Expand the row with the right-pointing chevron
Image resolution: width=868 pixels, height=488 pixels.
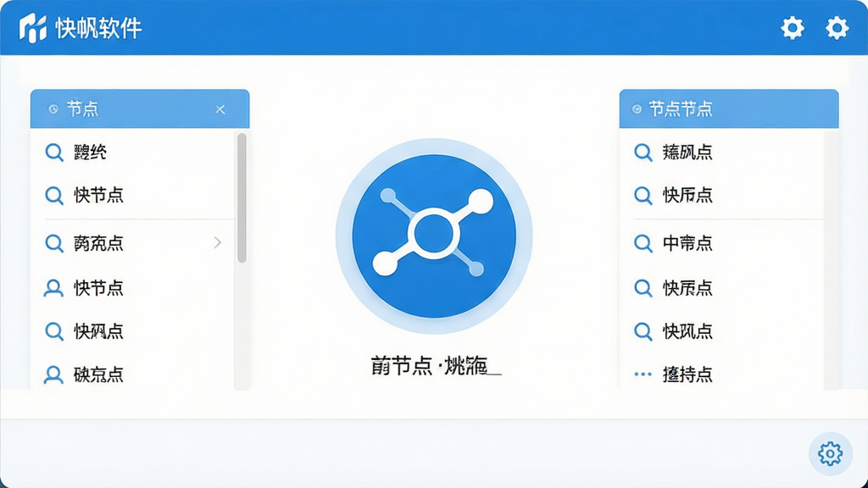218,242
